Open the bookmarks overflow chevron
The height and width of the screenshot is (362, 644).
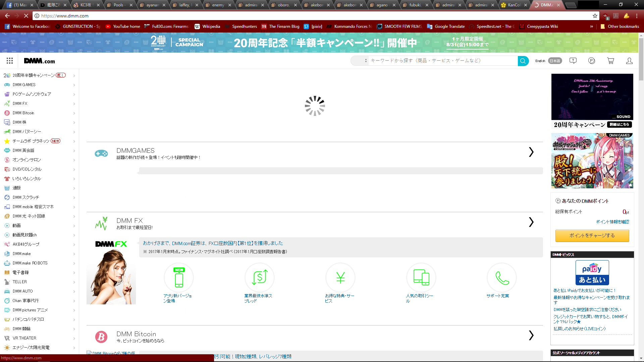tap(592, 26)
